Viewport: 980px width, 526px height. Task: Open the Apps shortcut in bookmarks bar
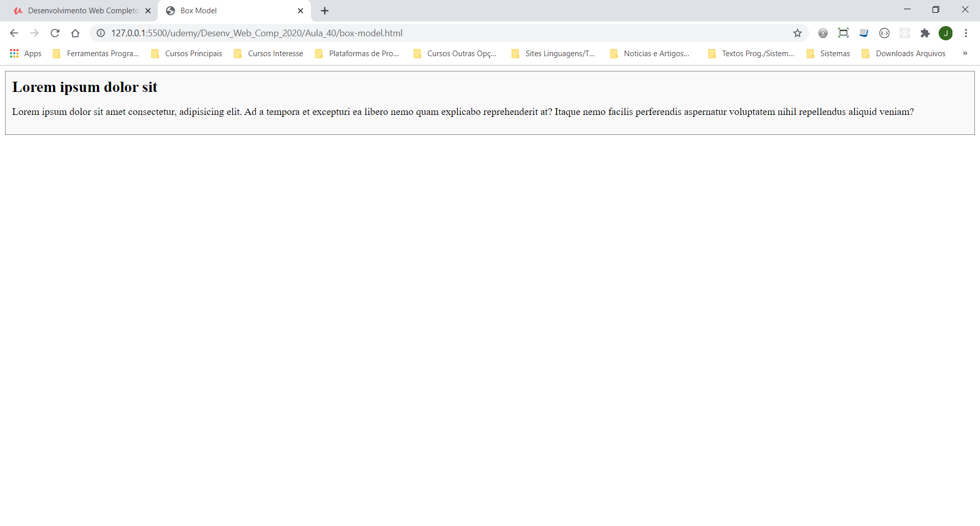pos(26,54)
